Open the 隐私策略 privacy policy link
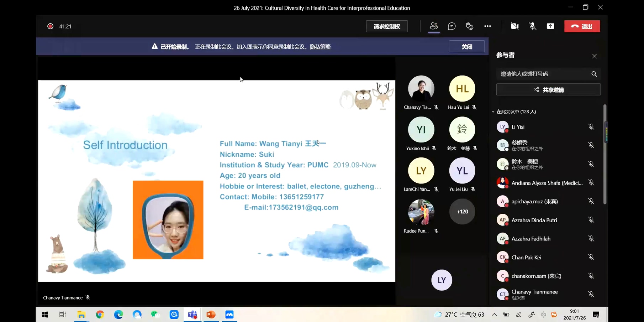The width and height of the screenshot is (644, 322). pyautogui.click(x=320, y=47)
